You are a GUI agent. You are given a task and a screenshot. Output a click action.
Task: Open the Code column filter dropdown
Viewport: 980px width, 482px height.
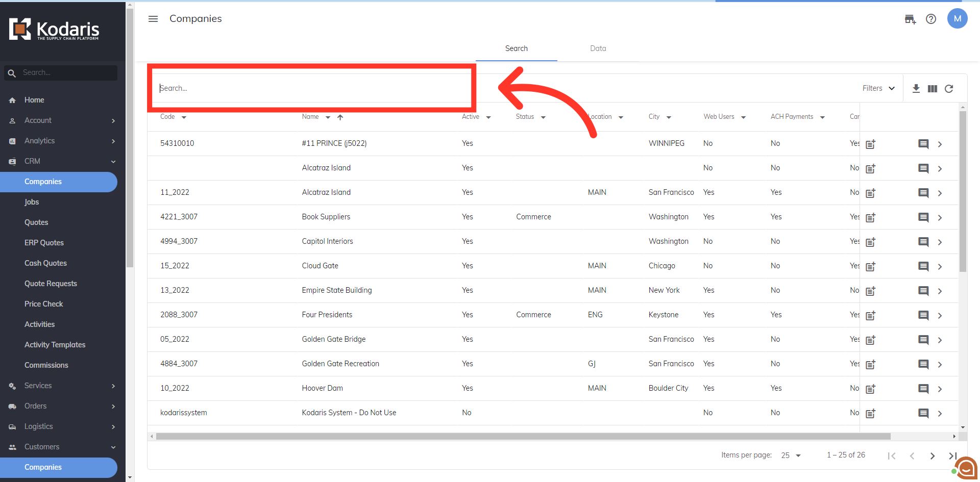pos(184,117)
